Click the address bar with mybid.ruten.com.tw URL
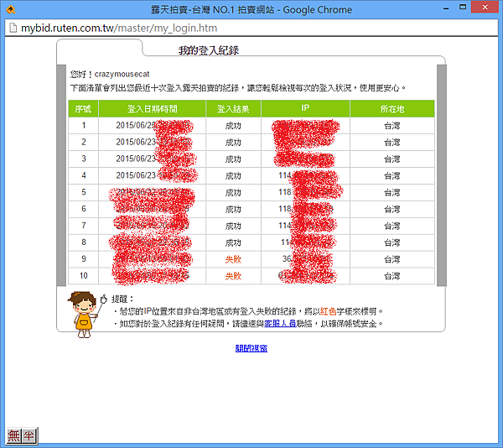 (x=251, y=28)
